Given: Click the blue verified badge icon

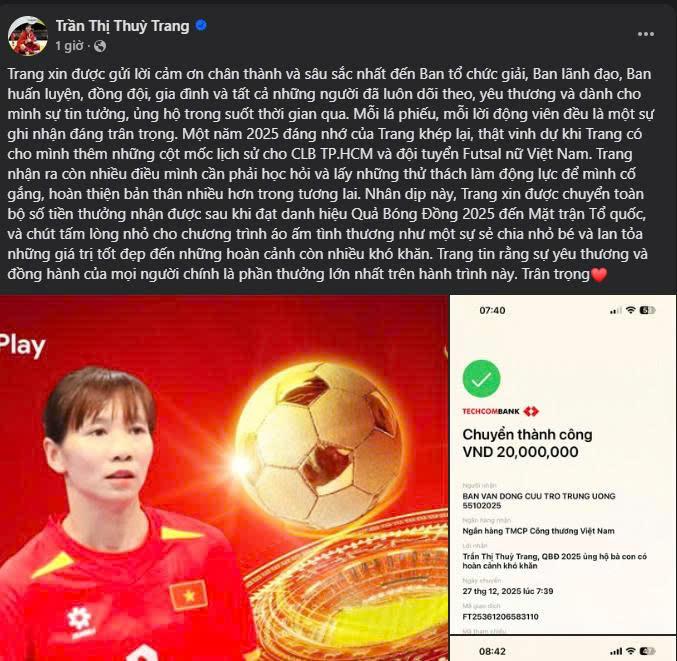Looking at the screenshot, I should [x=201, y=25].
